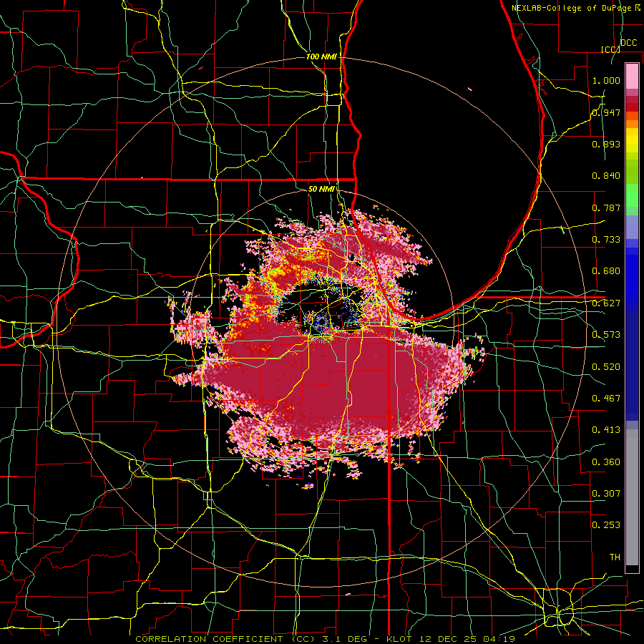Select the 0.893 color scale value
This screenshot has height=644, width=644.
606,144
